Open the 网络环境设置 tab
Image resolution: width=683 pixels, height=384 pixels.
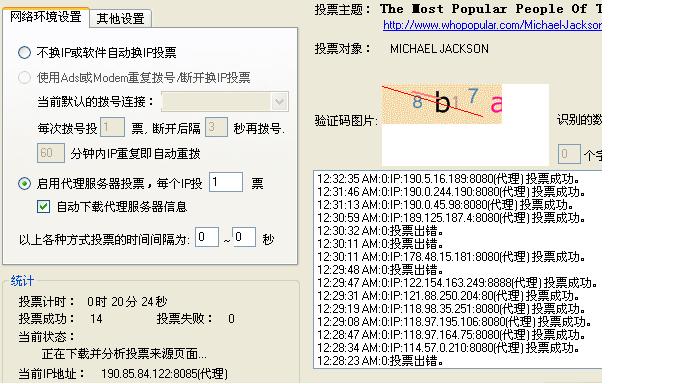click(46, 17)
